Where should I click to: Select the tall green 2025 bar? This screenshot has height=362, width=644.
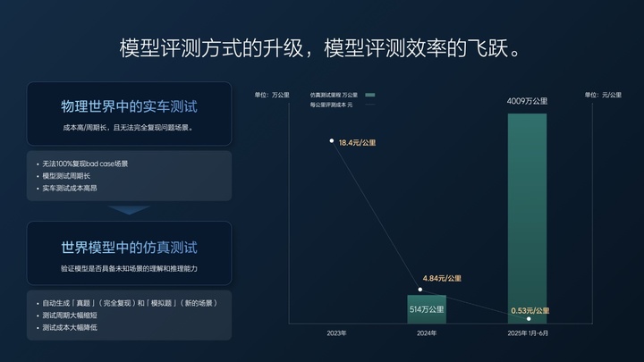point(528,218)
